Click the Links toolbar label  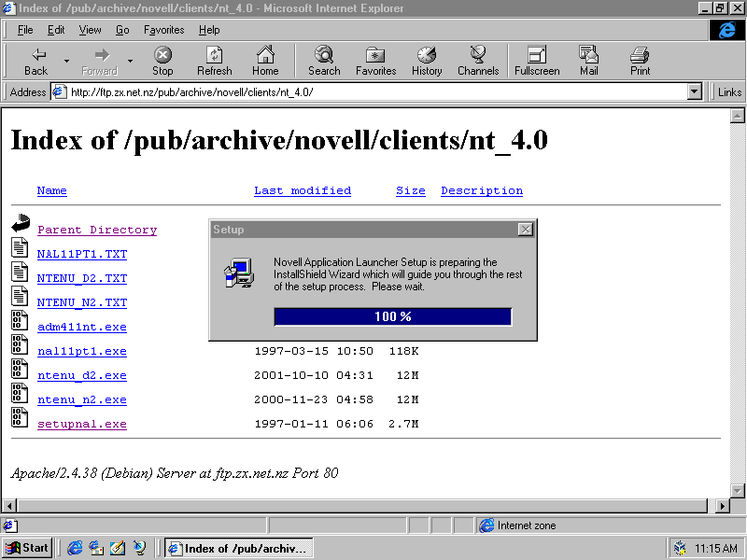729,91
